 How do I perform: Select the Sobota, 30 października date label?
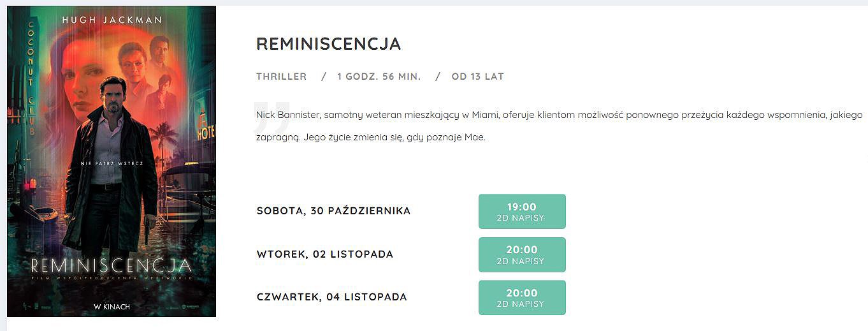point(333,211)
